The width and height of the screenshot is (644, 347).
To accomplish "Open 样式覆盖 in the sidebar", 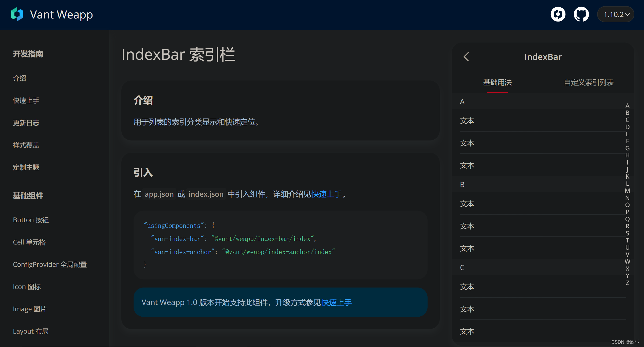I will click(26, 145).
